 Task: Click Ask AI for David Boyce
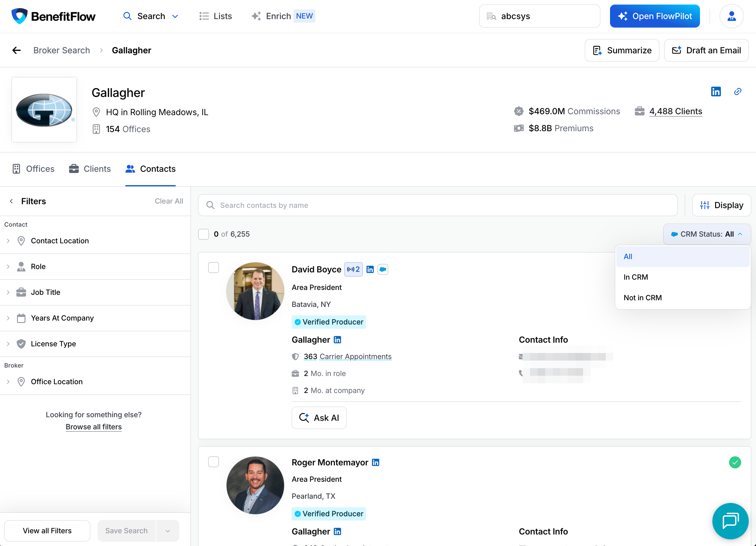click(319, 418)
